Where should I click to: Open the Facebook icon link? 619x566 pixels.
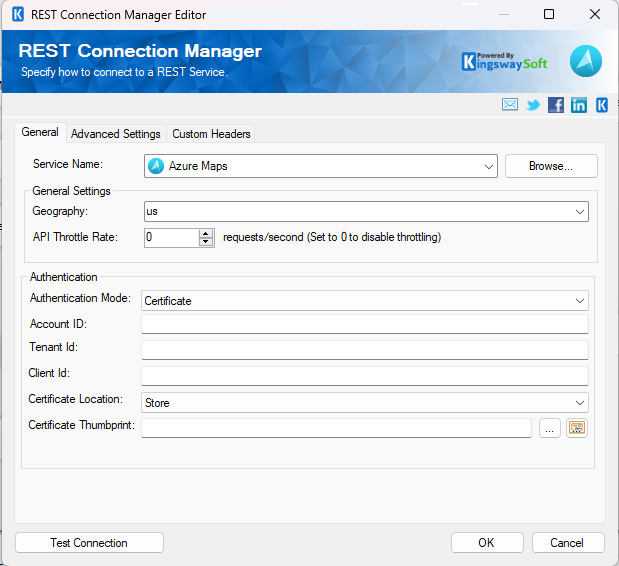coord(556,105)
